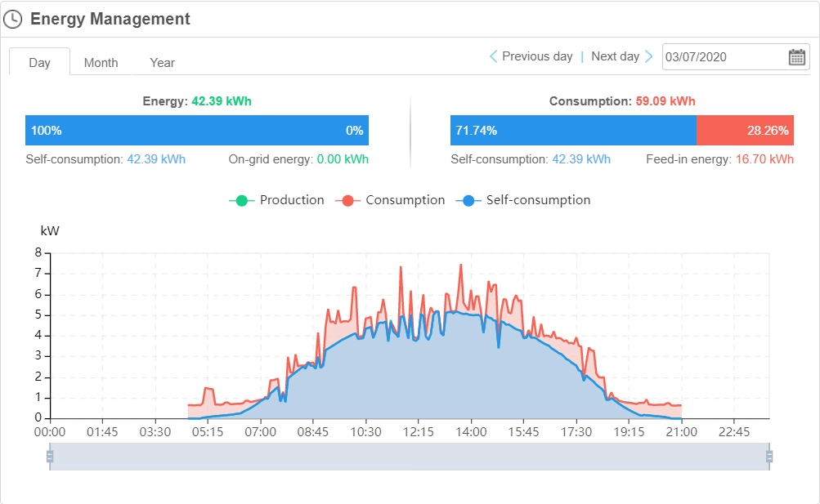The height and width of the screenshot is (504, 820).
Task: Go to Previous day
Action: click(536, 56)
